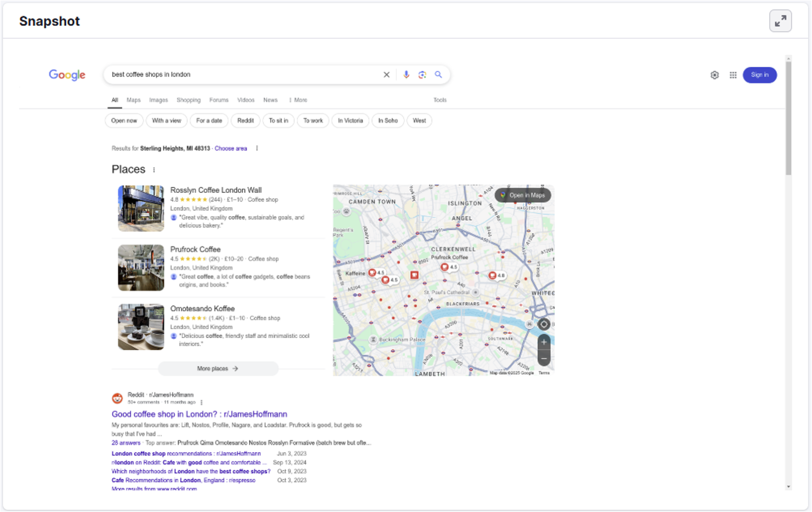Image resolution: width=812 pixels, height=512 pixels.
Task: Expand the Snapshot to fullscreen
Action: [780, 21]
